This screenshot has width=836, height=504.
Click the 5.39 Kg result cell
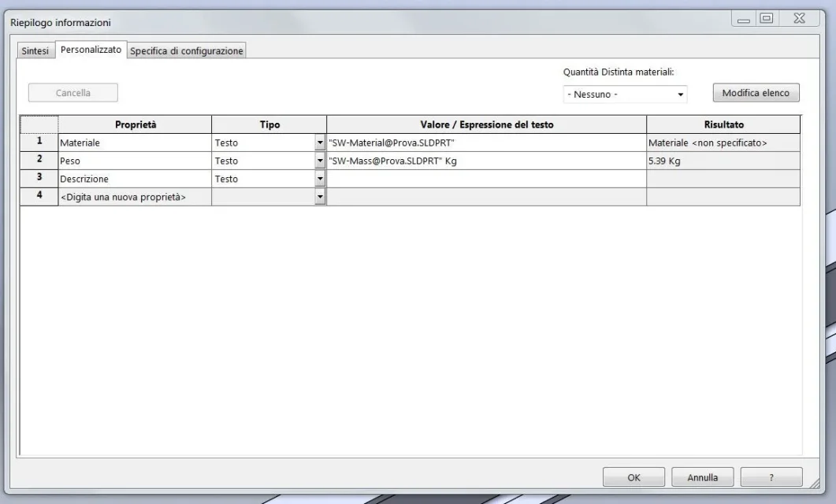(x=723, y=161)
